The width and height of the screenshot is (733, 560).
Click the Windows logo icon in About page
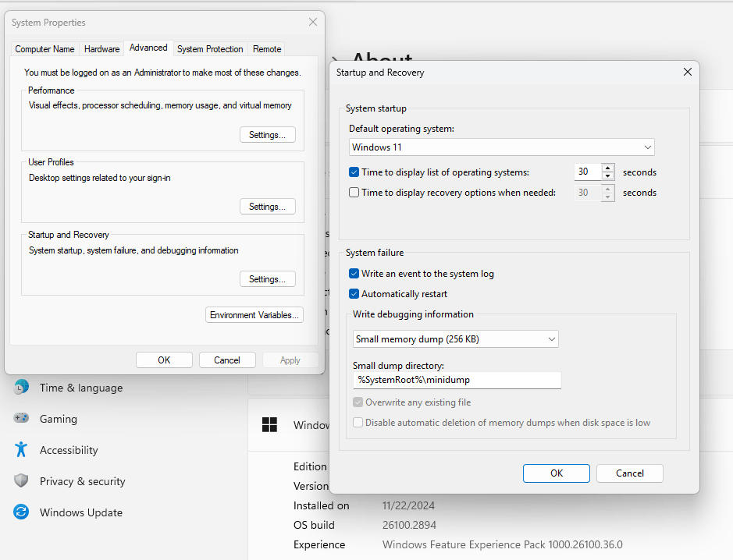[270, 424]
